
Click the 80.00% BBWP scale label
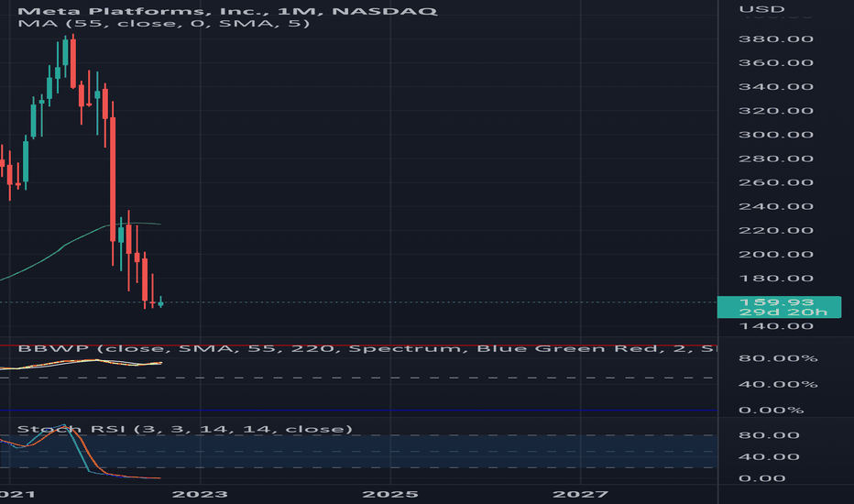(x=778, y=358)
